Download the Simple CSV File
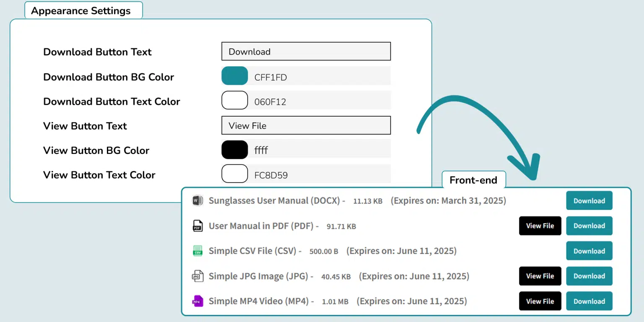The image size is (644, 322). (589, 251)
